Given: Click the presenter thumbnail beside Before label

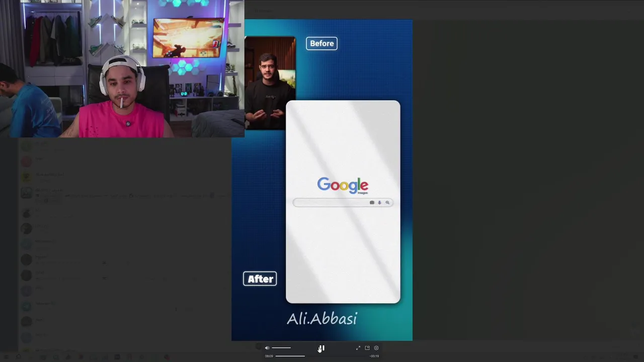Looking at the screenshot, I should (x=270, y=83).
